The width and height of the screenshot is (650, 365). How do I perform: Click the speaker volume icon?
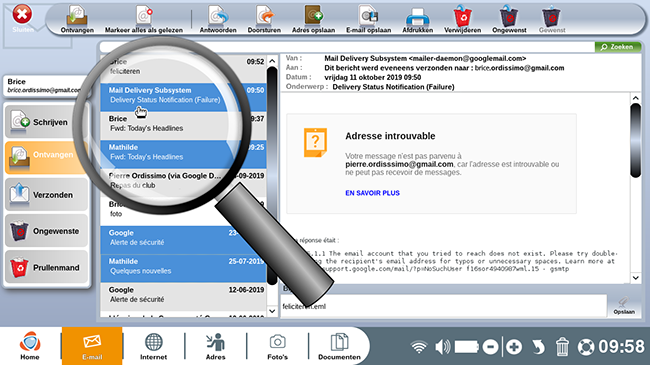pyautogui.click(x=442, y=347)
